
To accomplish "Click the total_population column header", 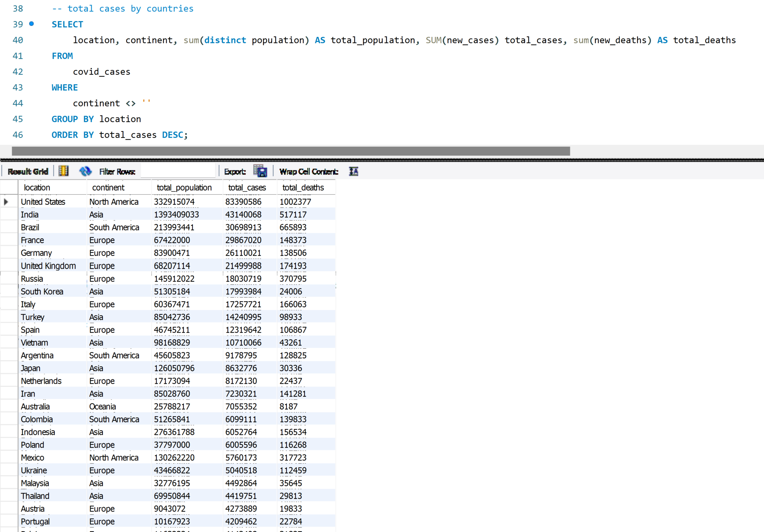I will click(x=184, y=188).
